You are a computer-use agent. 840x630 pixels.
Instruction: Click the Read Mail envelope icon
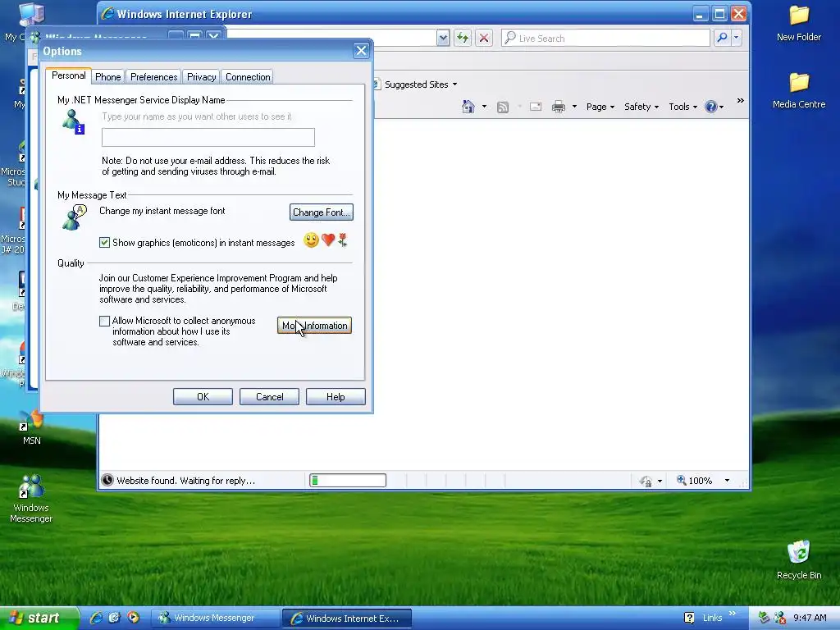[536, 107]
